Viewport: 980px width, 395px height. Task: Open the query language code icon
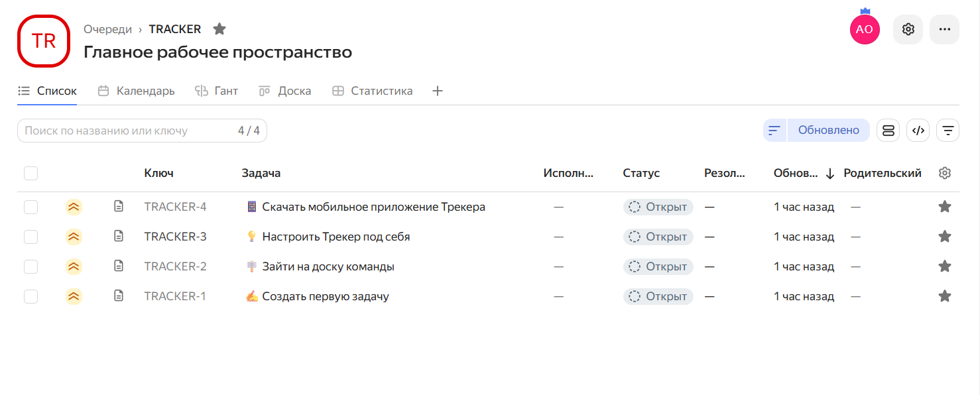click(x=918, y=131)
